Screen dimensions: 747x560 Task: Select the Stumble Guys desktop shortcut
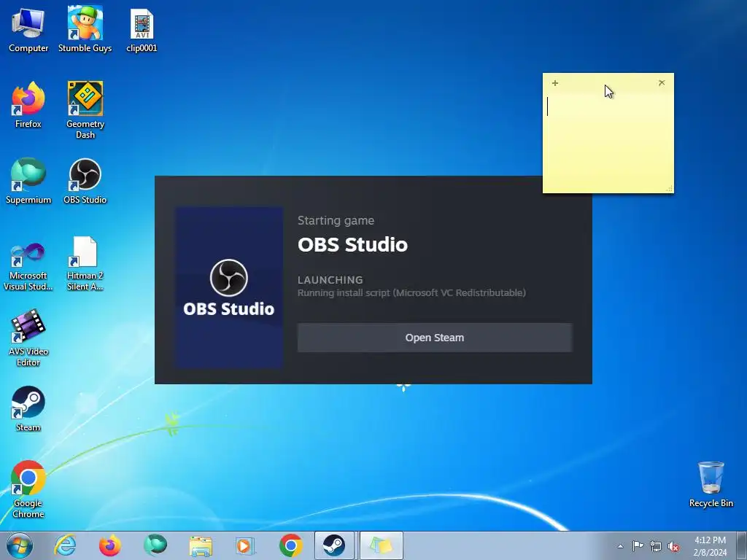[85, 29]
